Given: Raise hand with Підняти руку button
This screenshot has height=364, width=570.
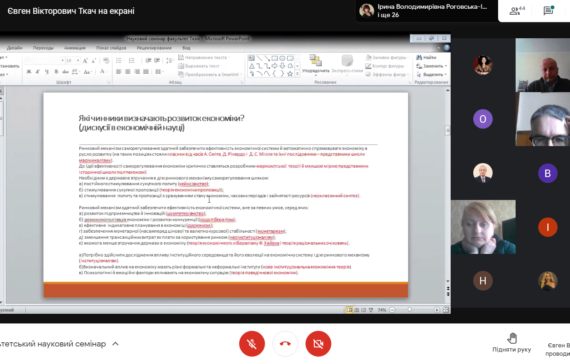Looking at the screenshot, I should pos(511,343).
